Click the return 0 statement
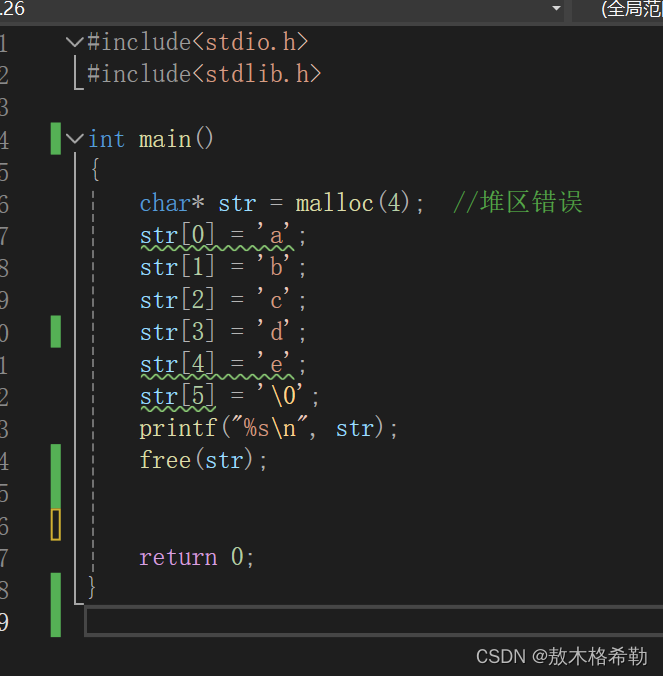 [197, 557]
